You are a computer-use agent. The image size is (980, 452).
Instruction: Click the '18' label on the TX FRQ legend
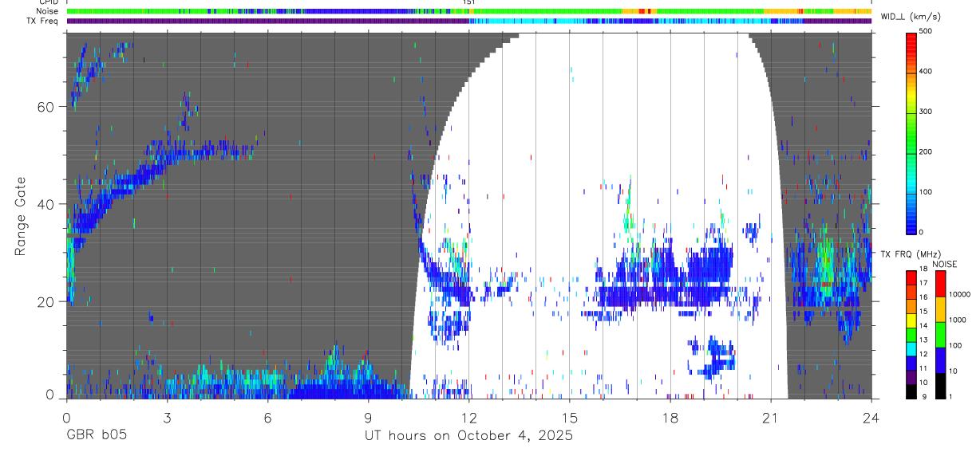[923, 270]
